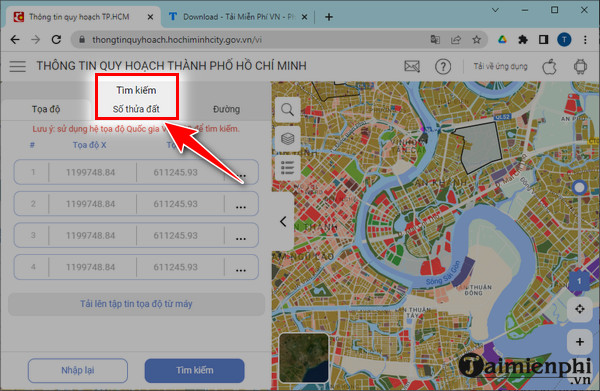Open the hamburger menu icon
This screenshot has height=391, width=600.
18,66
